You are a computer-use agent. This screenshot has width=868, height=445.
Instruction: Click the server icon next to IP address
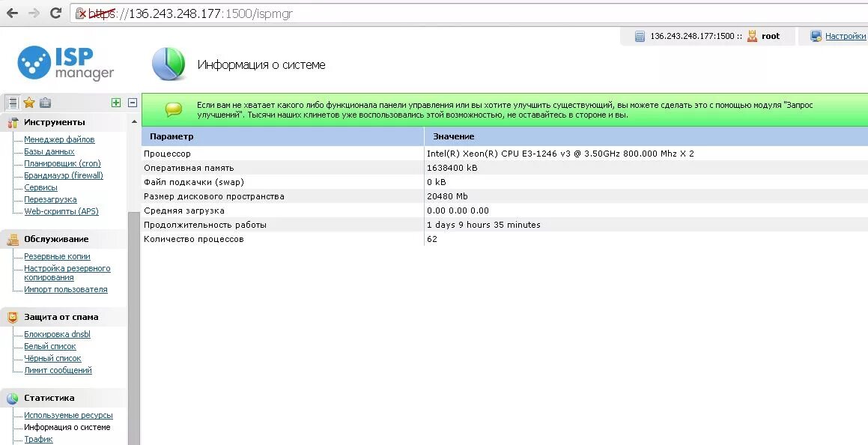(x=640, y=37)
